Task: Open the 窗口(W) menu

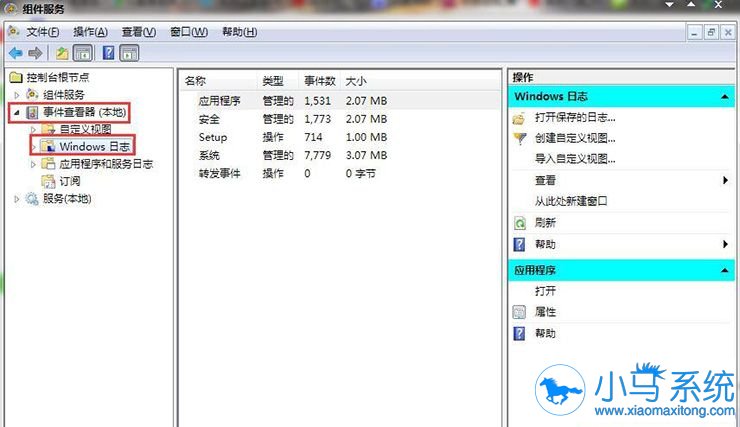Action: [189, 32]
